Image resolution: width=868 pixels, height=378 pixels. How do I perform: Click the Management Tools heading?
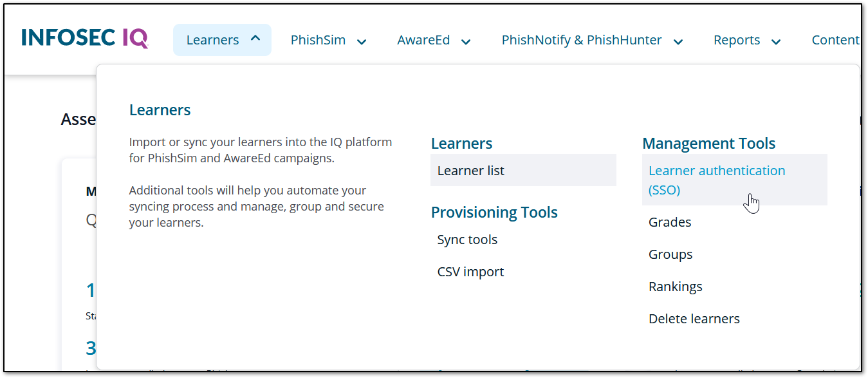(708, 143)
